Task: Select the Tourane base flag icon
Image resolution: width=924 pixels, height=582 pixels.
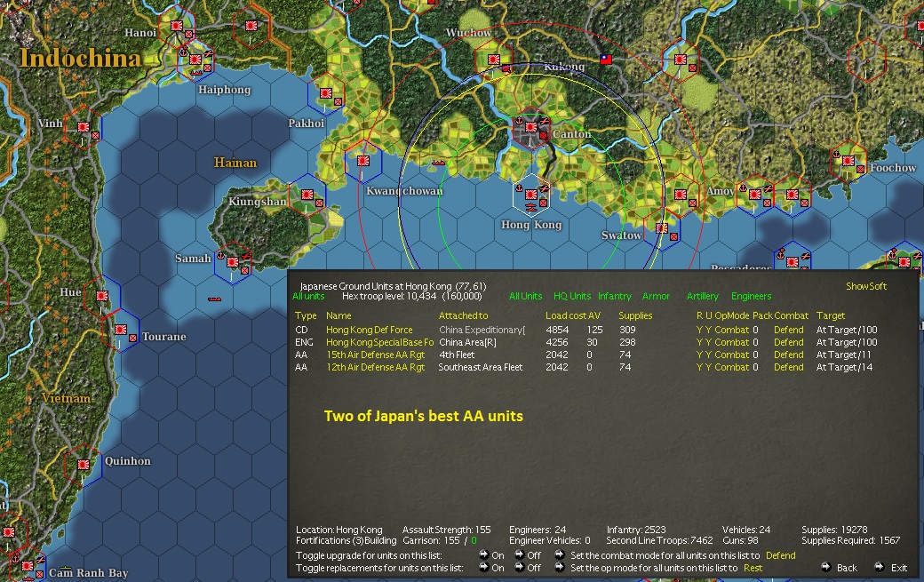Action: [121, 330]
